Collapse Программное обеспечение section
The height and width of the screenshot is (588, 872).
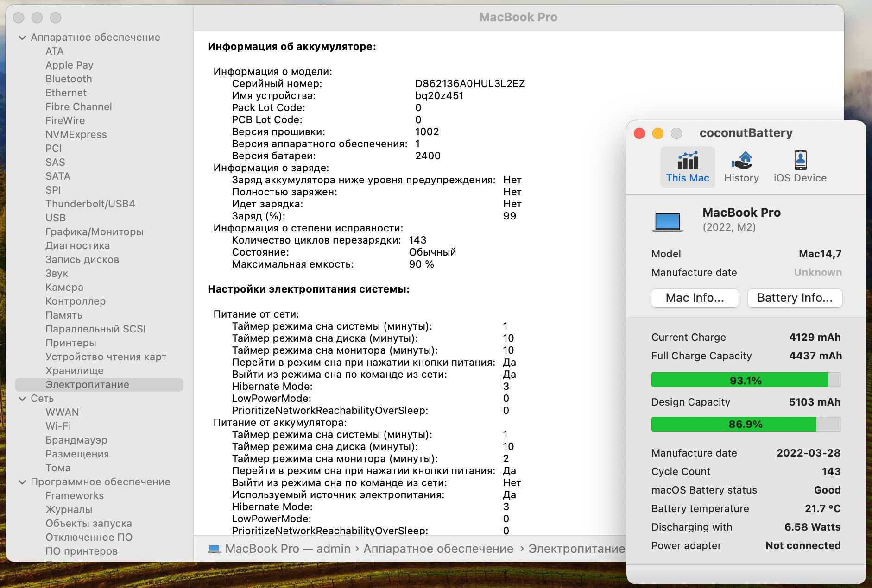coord(22,482)
